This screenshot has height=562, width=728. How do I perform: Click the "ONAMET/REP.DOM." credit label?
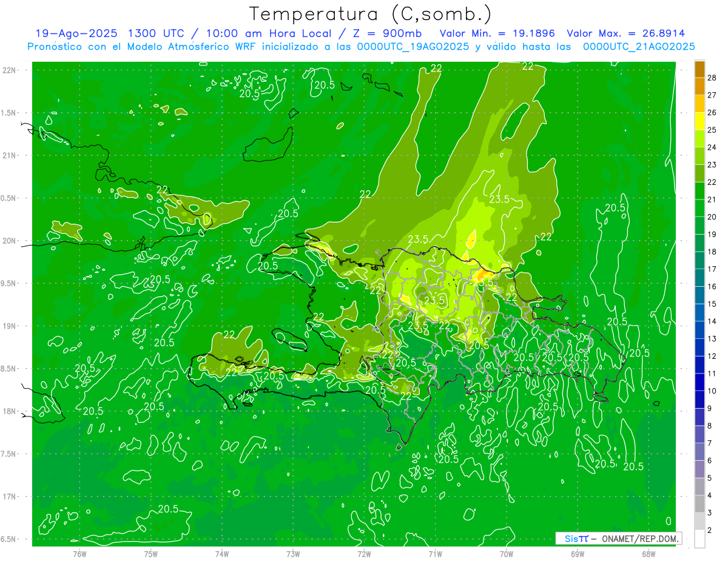click(x=639, y=538)
